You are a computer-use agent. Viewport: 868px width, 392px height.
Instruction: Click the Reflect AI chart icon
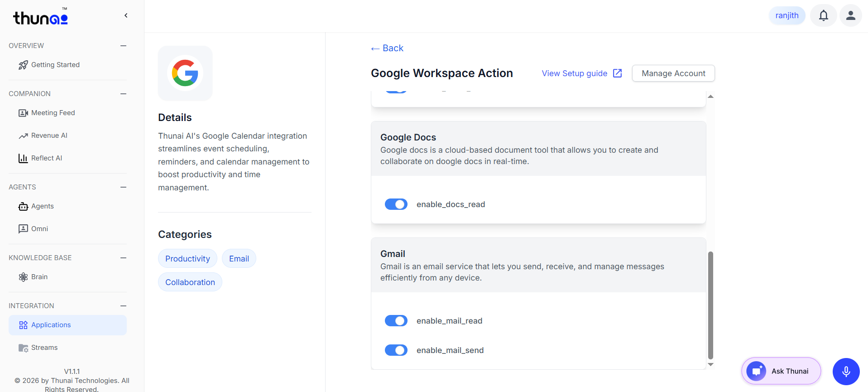click(x=23, y=158)
